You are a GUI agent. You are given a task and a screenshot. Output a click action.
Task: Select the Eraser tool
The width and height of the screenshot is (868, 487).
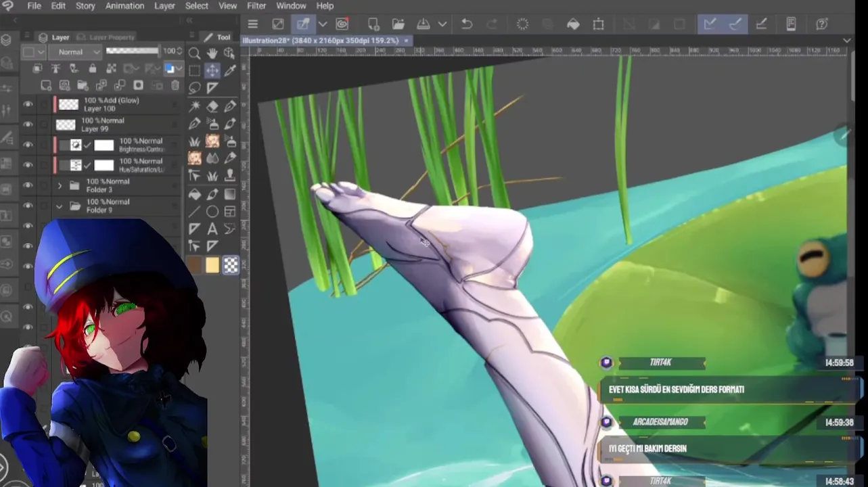pyautogui.click(x=212, y=106)
